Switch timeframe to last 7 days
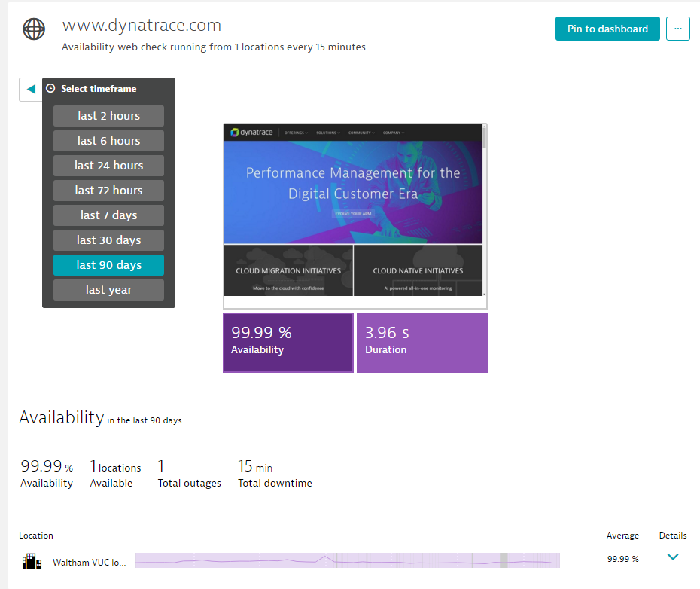The height and width of the screenshot is (589, 700). (x=108, y=215)
